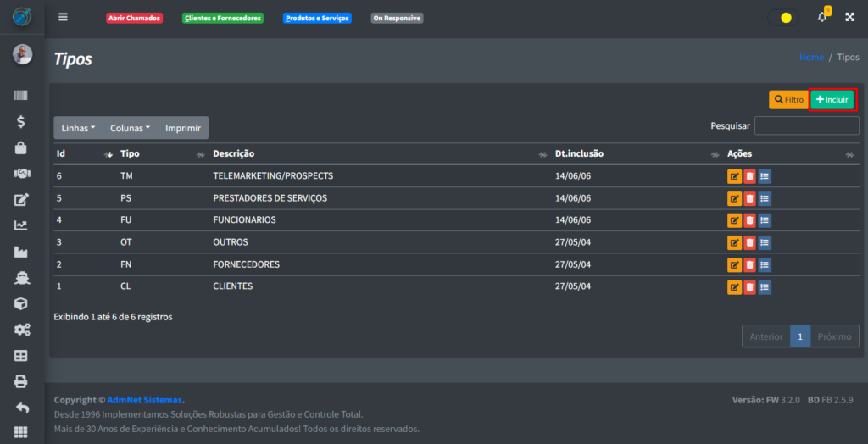
Task: Click the Pesquisar search field
Action: 806,125
